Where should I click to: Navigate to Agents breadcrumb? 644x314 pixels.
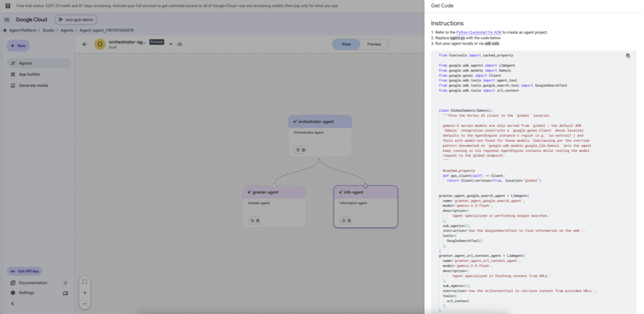(67, 30)
